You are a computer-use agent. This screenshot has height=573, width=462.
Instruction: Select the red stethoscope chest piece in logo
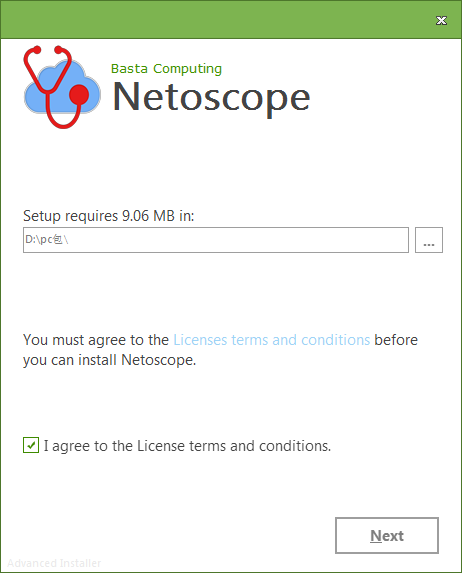[79, 95]
